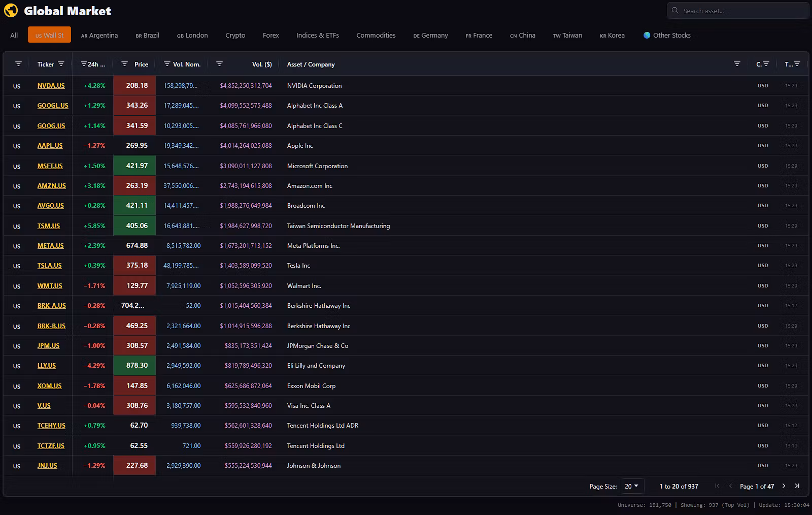Go to the previous page arrow
The image size is (812, 515).
[730, 486]
